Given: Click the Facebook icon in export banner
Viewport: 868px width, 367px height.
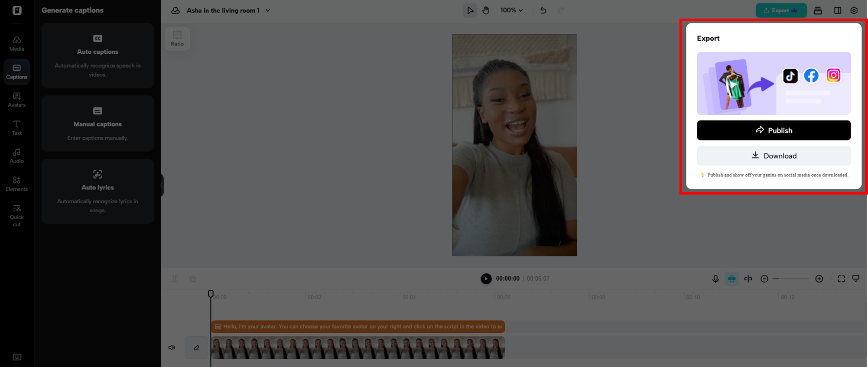Looking at the screenshot, I should (811, 75).
